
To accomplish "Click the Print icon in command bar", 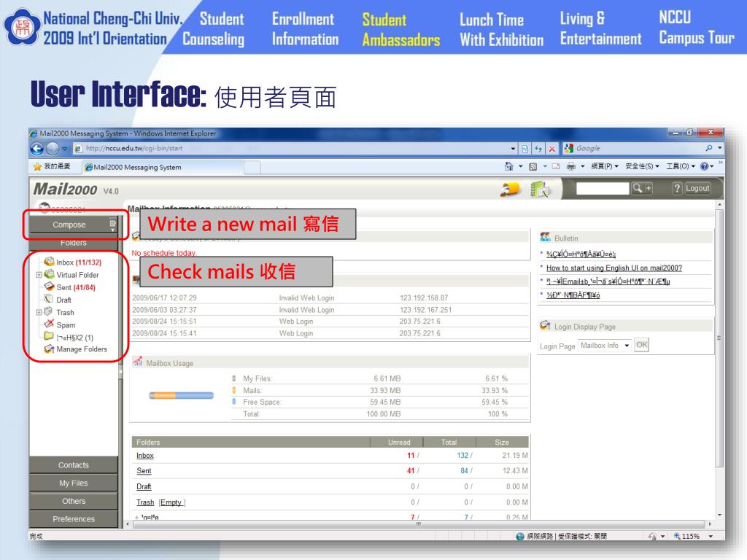I will tap(570, 166).
